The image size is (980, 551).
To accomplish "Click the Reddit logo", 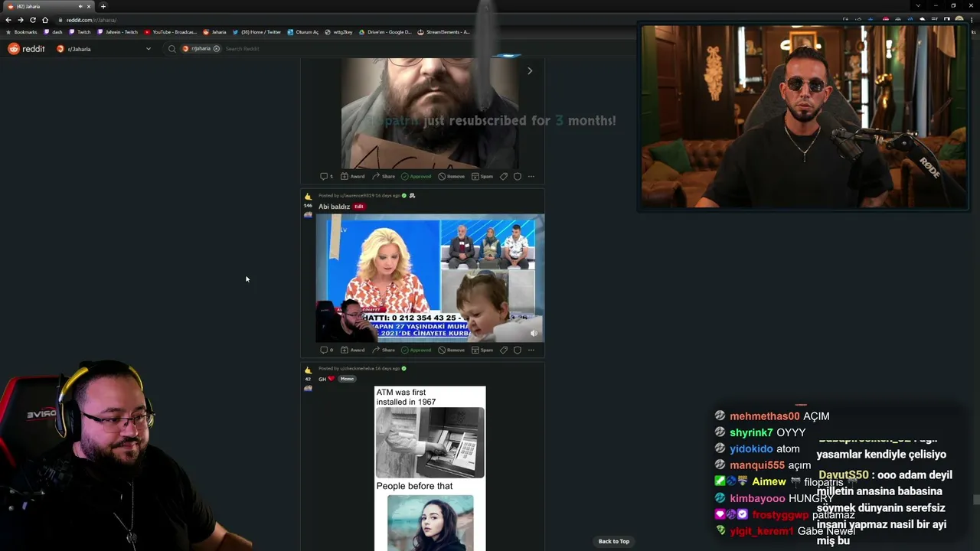I will click(26, 49).
